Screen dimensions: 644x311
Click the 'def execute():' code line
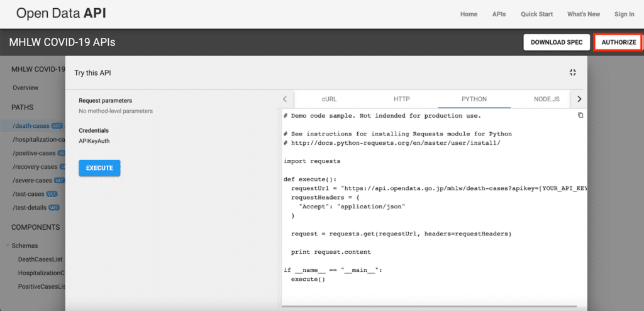click(310, 179)
